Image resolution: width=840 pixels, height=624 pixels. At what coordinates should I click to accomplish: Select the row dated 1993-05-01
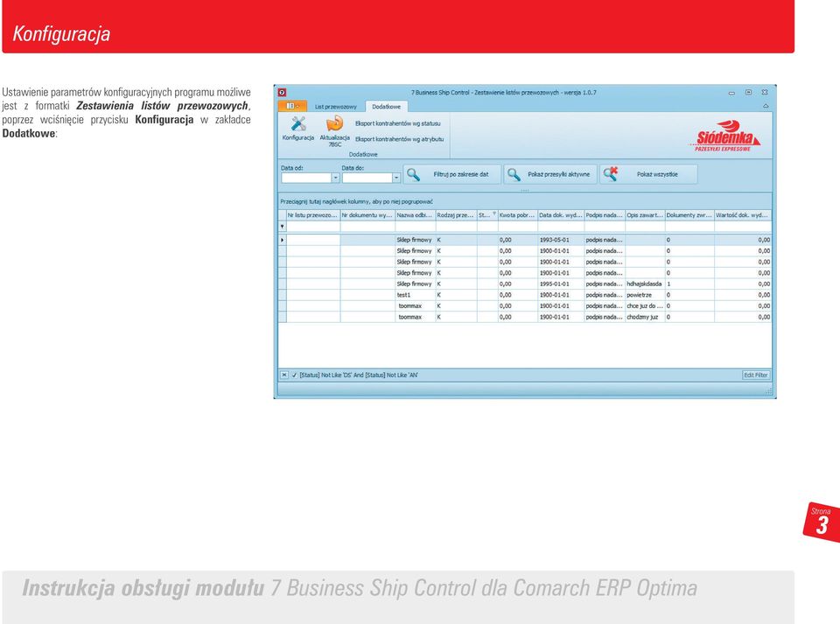525,240
